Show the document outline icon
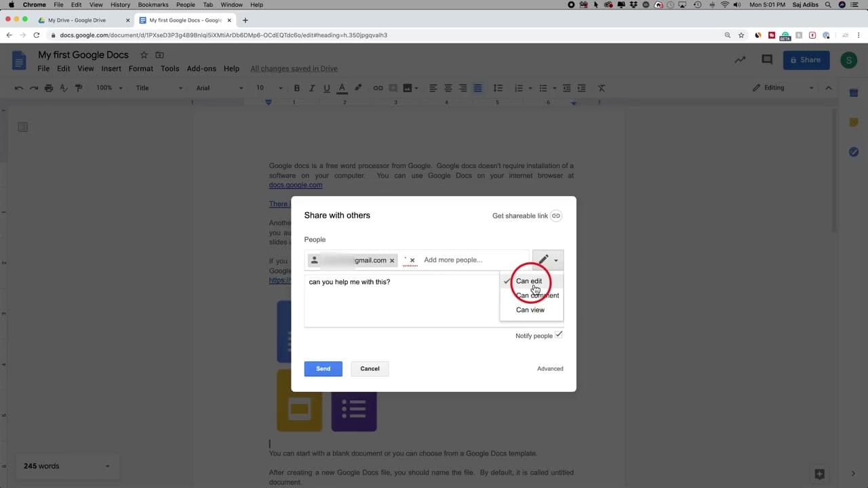The image size is (868, 488). click(23, 127)
